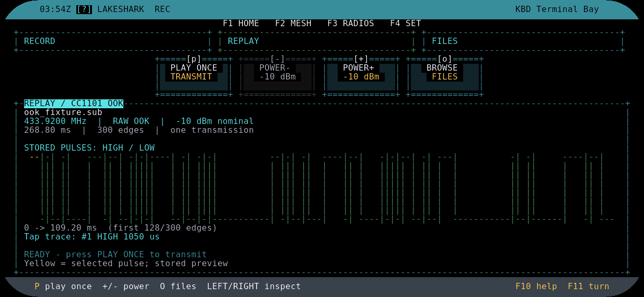Click the ook_fixture.sub file name
Image resolution: width=644 pixels, height=297 pixels.
coord(63,112)
